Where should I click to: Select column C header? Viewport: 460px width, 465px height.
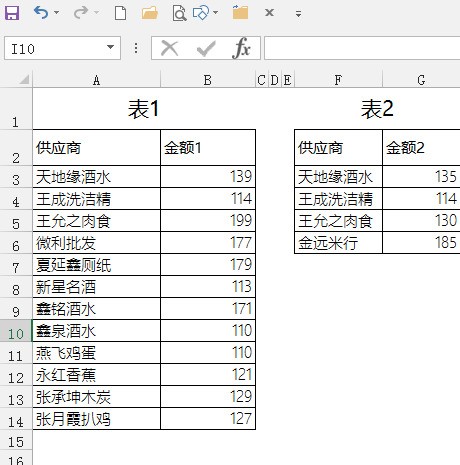coord(262,80)
